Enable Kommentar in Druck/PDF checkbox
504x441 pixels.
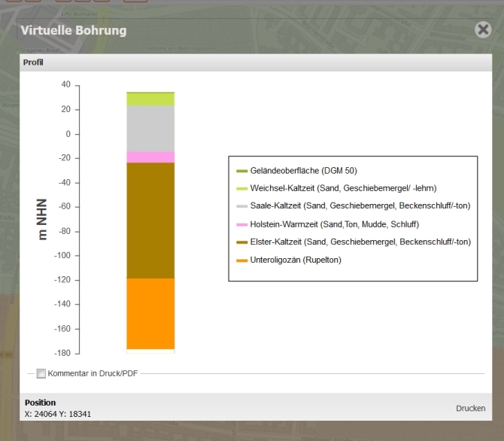(x=41, y=373)
